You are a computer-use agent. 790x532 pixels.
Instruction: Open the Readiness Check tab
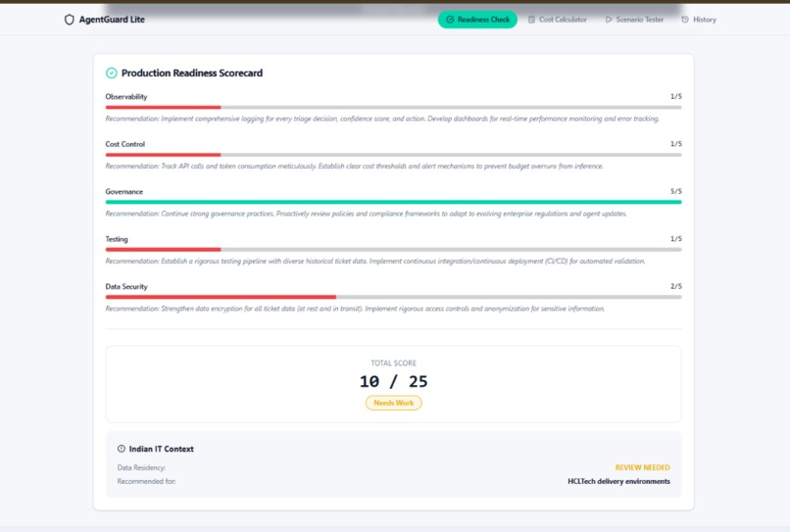point(477,20)
